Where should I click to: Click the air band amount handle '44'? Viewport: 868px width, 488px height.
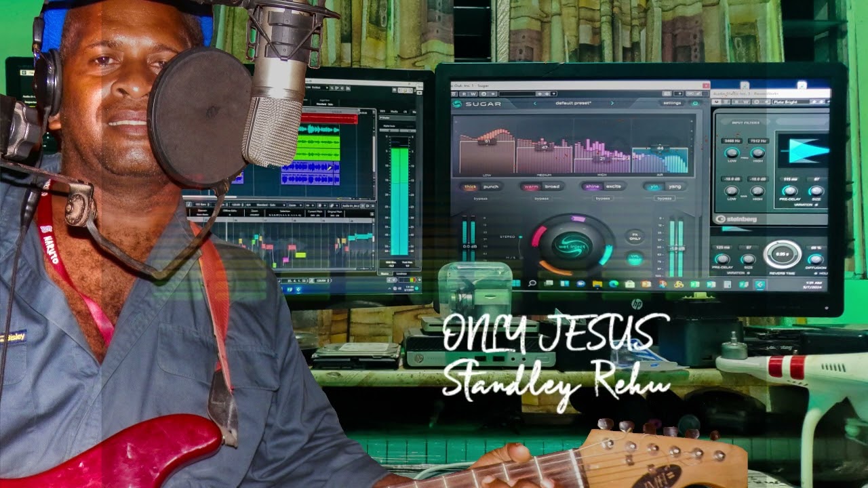(659, 148)
